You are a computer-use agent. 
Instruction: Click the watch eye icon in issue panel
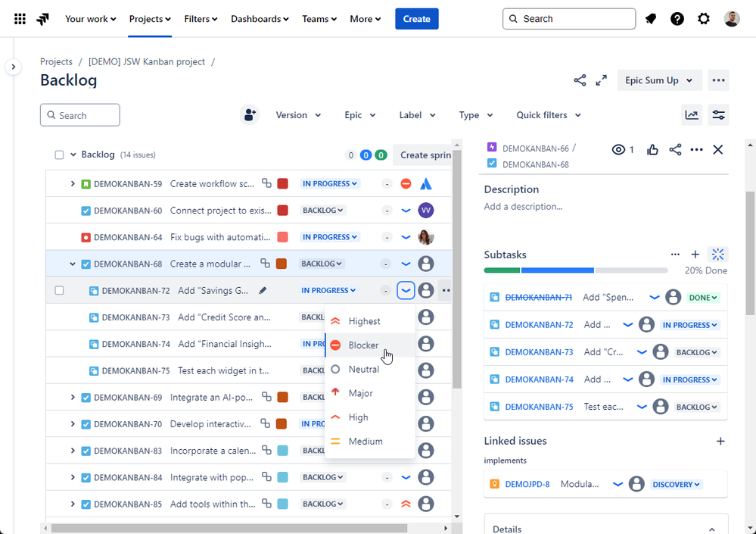tap(618, 149)
